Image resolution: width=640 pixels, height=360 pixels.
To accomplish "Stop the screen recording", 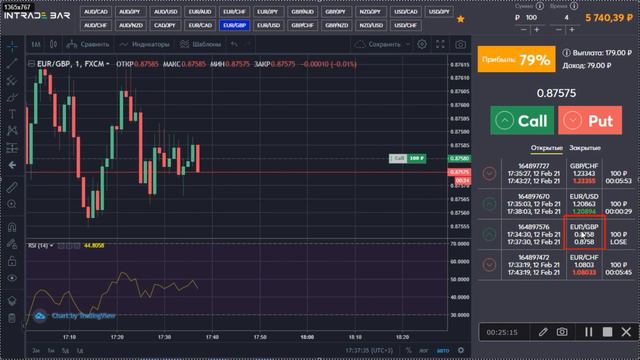I will click(607, 332).
